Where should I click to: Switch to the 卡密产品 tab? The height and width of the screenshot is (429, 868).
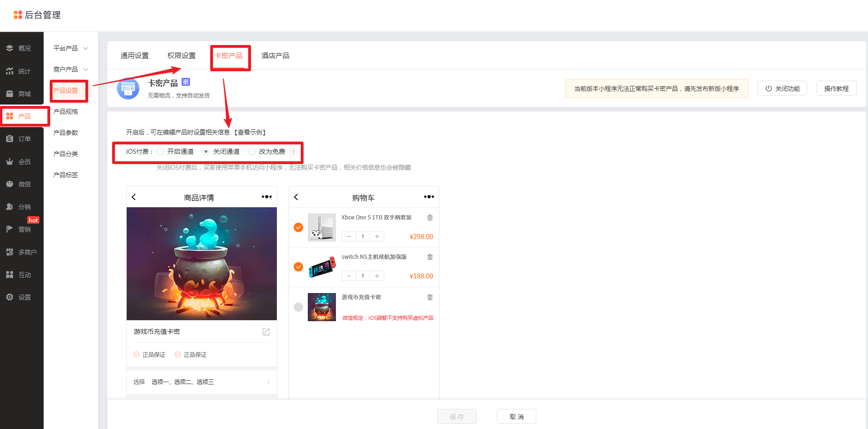pos(228,56)
